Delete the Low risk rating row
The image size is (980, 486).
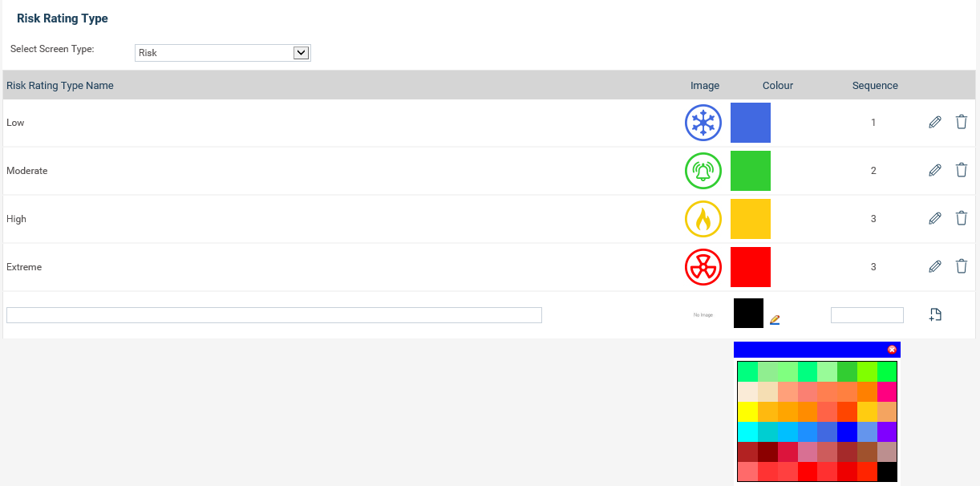click(962, 122)
